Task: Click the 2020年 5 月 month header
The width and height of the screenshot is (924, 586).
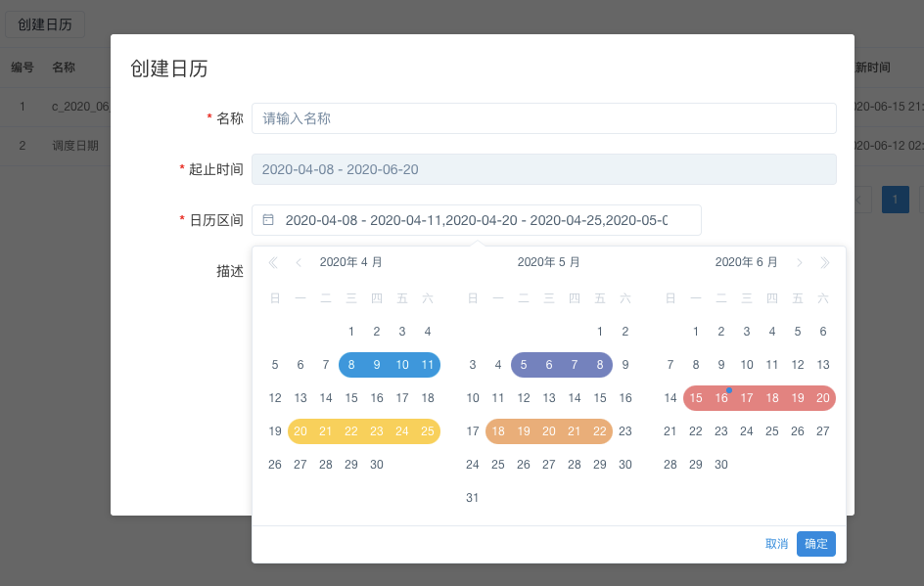Action: coord(548,262)
